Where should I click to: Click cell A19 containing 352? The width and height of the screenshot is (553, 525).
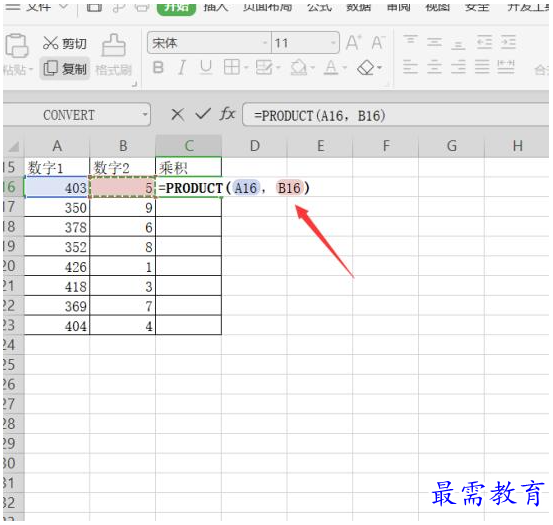57,247
